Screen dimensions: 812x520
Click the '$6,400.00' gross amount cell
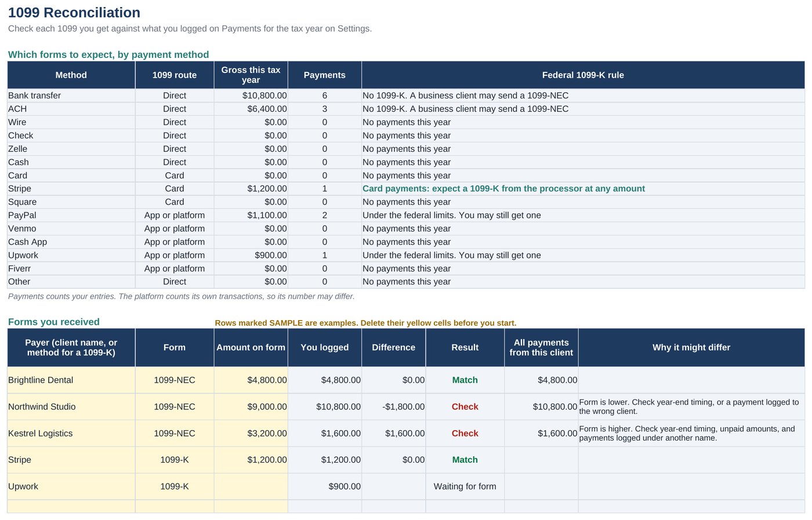coord(251,109)
